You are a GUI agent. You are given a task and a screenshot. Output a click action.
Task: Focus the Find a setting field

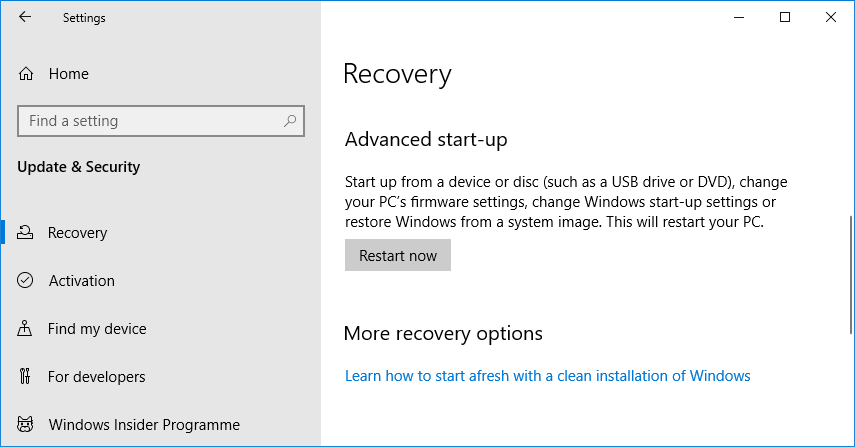[150, 121]
